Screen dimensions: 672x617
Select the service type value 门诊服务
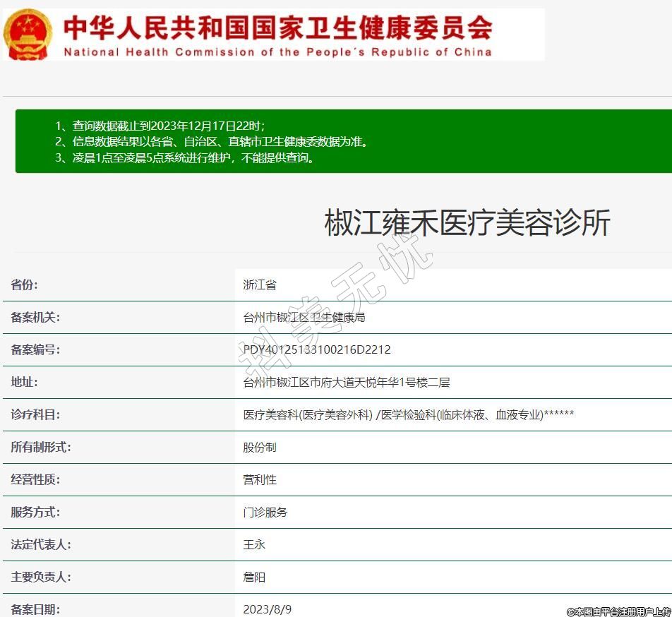click(x=265, y=512)
